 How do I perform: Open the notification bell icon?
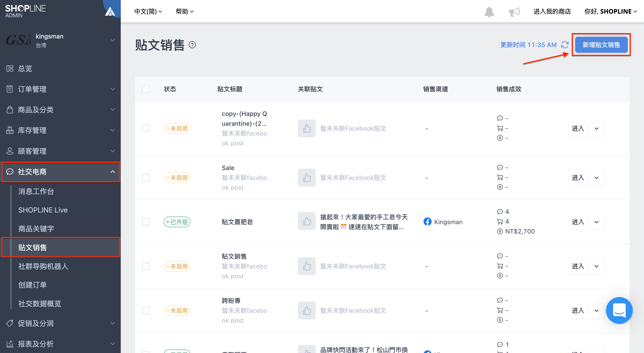[489, 12]
